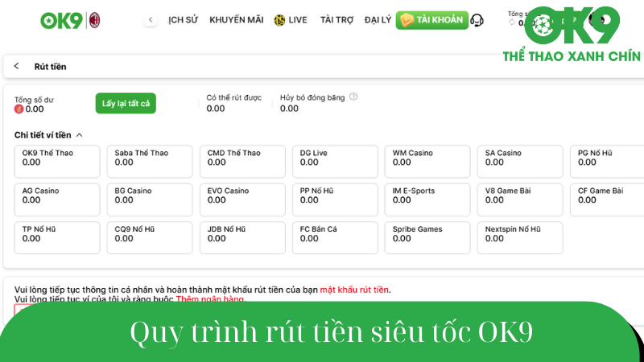Open LỊCH SỬ menu item
Screen dimensions: 644x362
click(183, 19)
